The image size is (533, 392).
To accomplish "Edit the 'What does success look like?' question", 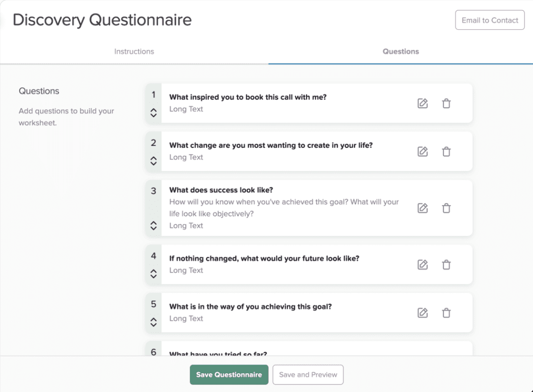I will coord(422,208).
